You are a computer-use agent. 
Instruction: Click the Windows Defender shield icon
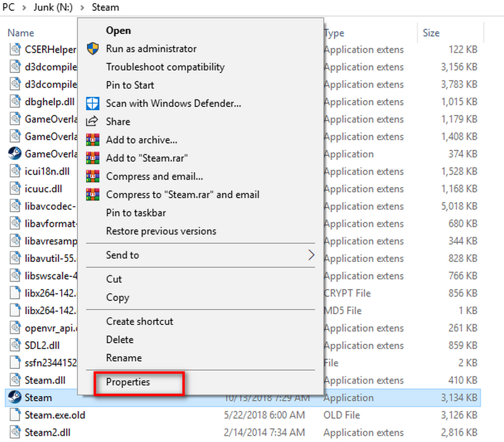(x=93, y=103)
